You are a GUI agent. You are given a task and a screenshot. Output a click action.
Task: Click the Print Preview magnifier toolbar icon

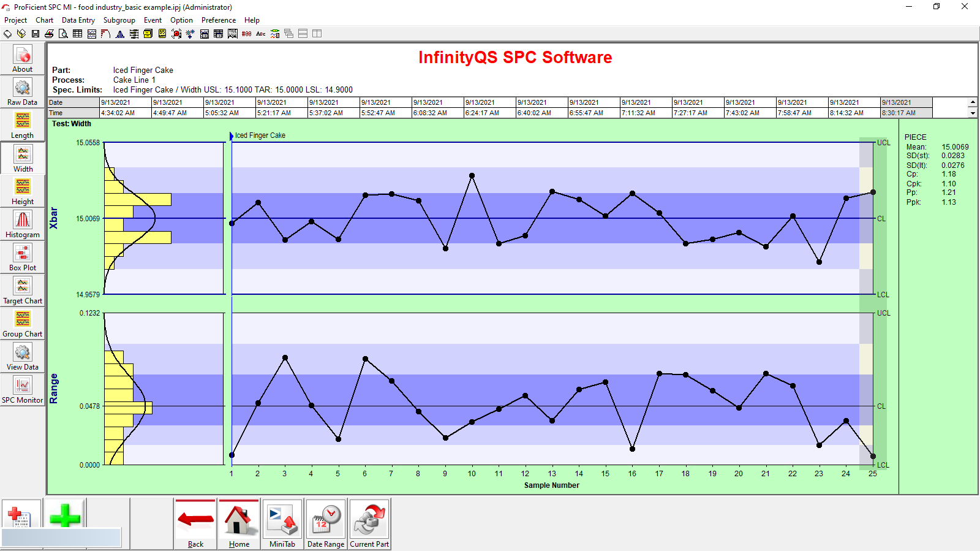[62, 34]
